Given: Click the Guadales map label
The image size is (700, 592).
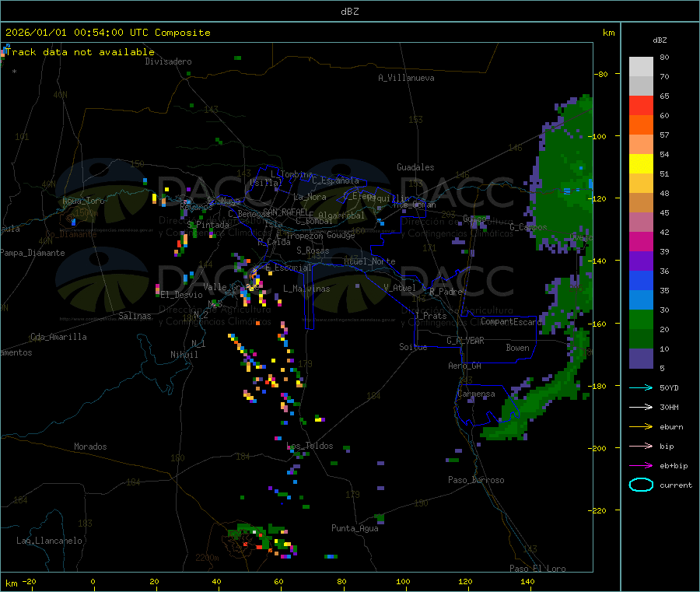Looking at the screenshot, I should (x=415, y=167).
